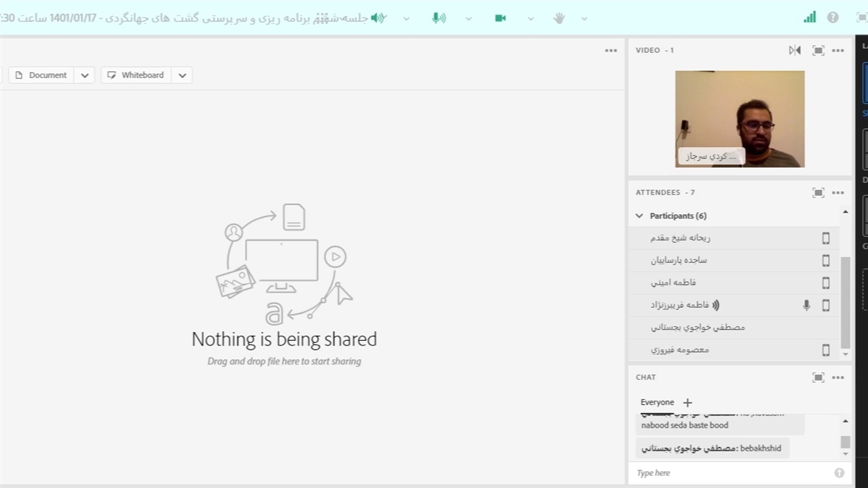
Task: Toggle the webcam camera icon
Action: tap(500, 18)
